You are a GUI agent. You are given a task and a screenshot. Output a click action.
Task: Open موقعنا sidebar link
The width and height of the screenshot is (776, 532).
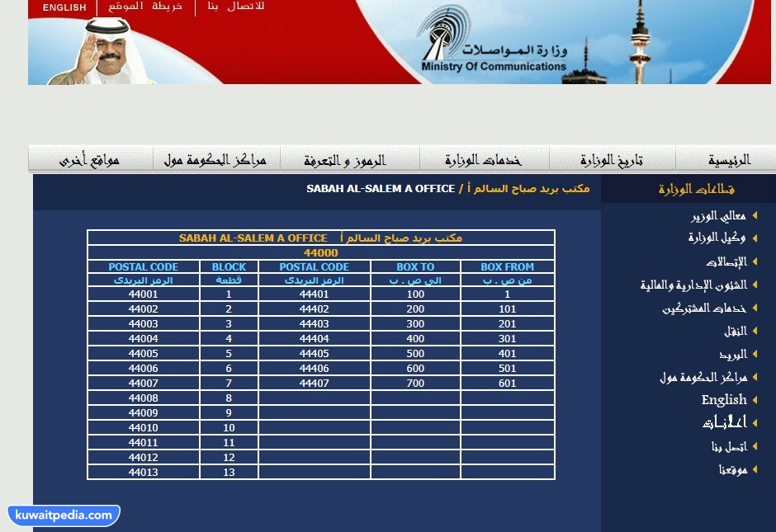[x=733, y=469]
